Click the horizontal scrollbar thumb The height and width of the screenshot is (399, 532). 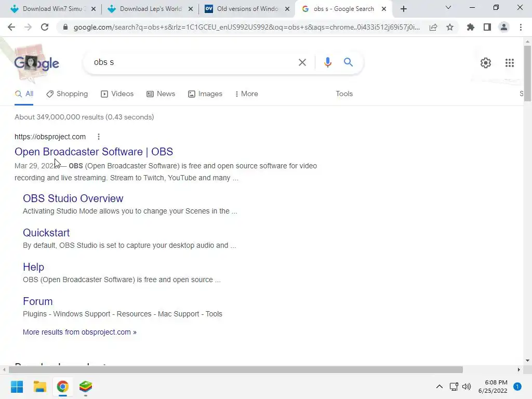pyautogui.click(x=235, y=369)
